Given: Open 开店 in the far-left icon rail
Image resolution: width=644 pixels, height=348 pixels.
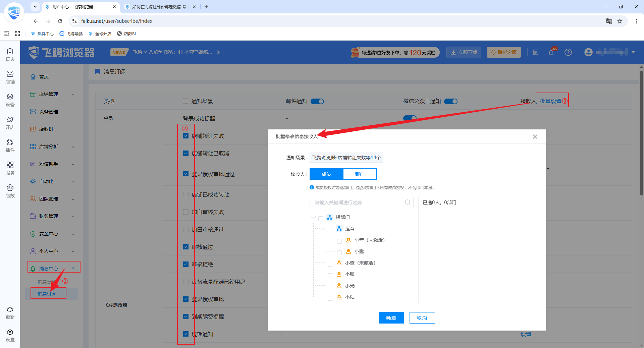Looking at the screenshot, I should [10, 123].
